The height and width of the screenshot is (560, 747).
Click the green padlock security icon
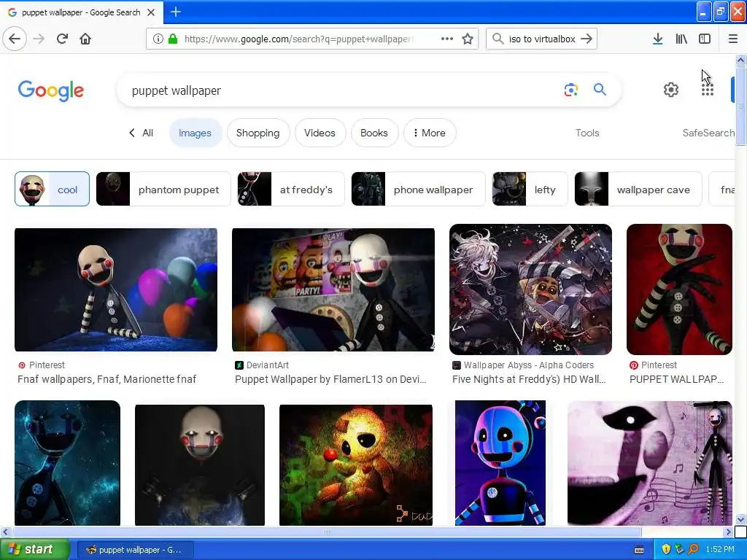tap(173, 39)
